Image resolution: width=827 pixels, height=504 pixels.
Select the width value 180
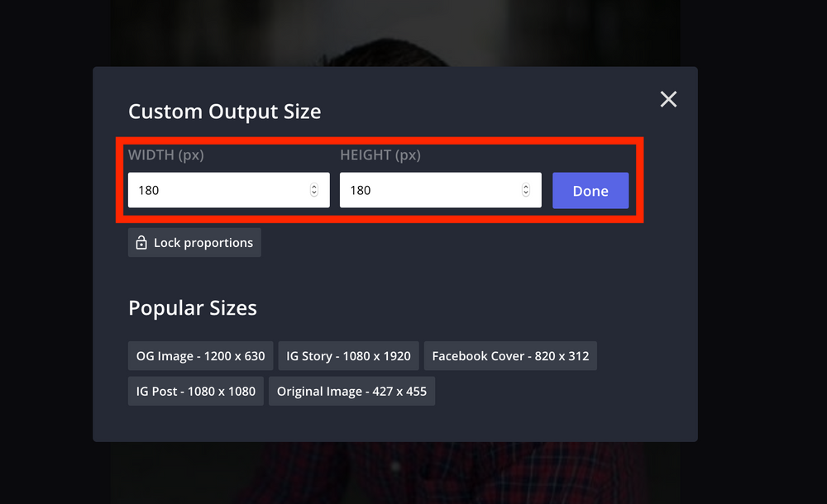tap(150, 189)
